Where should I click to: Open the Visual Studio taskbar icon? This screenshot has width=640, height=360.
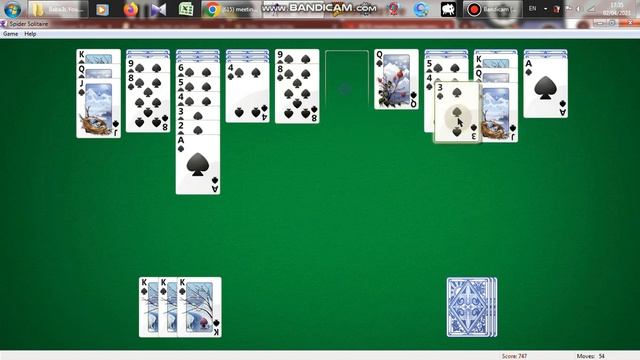(158, 9)
